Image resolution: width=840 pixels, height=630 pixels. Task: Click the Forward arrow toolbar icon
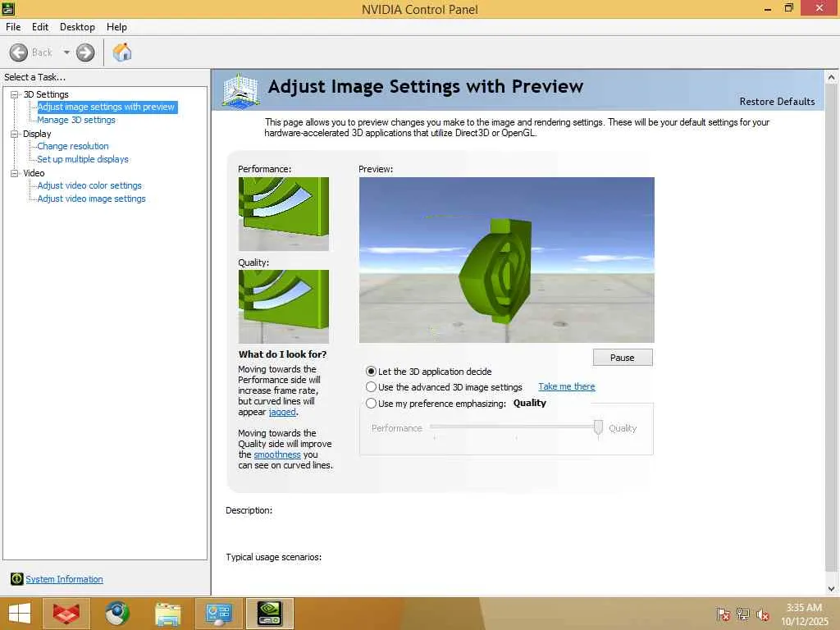pos(85,52)
